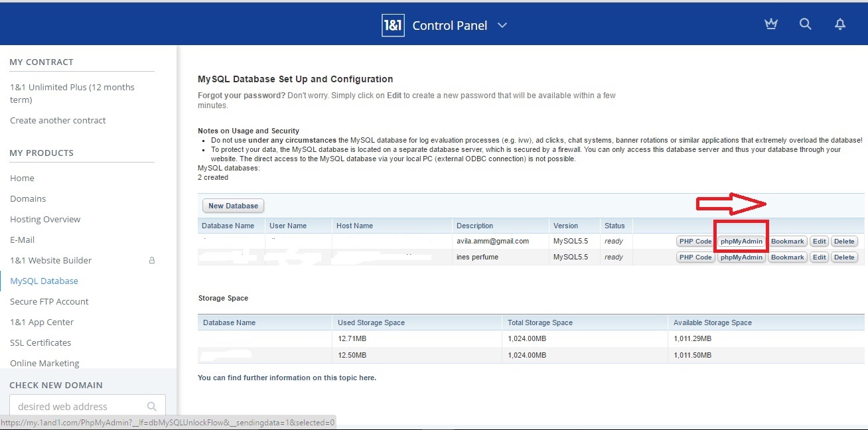
Task: Click Create another contract
Action: pos(58,120)
